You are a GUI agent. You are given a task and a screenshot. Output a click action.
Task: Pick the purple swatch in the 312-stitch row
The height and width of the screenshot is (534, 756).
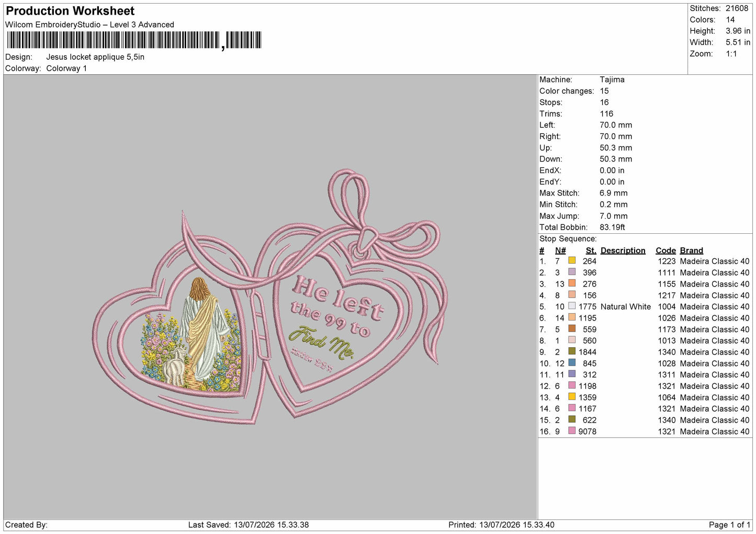pyautogui.click(x=572, y=374)
